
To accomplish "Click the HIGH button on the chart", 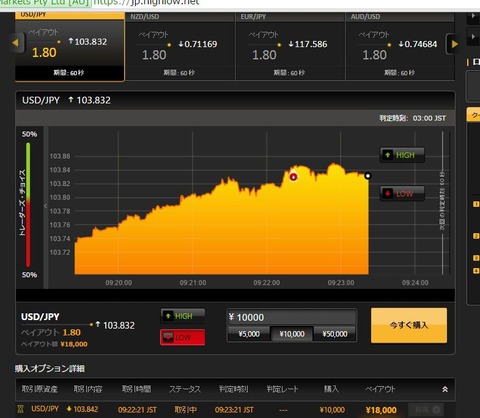I will coord(402,155).
